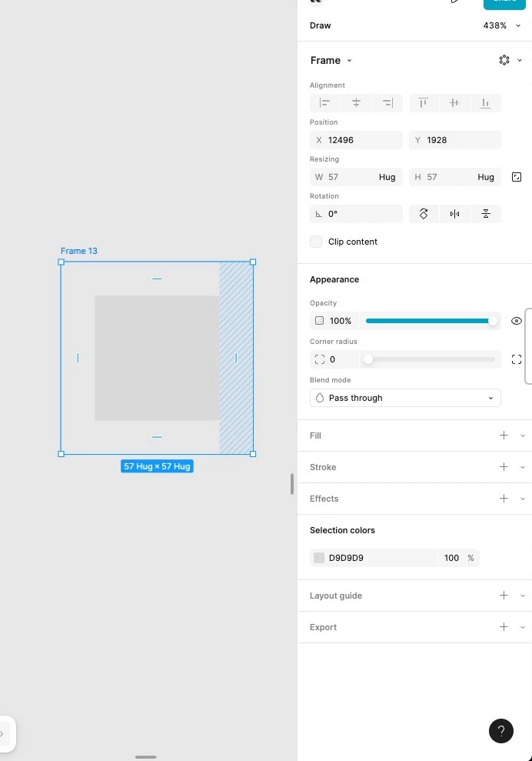The height and width of the screenshot is (761, 532).
Task: Add a layout guide with plus
Action: 504,596
